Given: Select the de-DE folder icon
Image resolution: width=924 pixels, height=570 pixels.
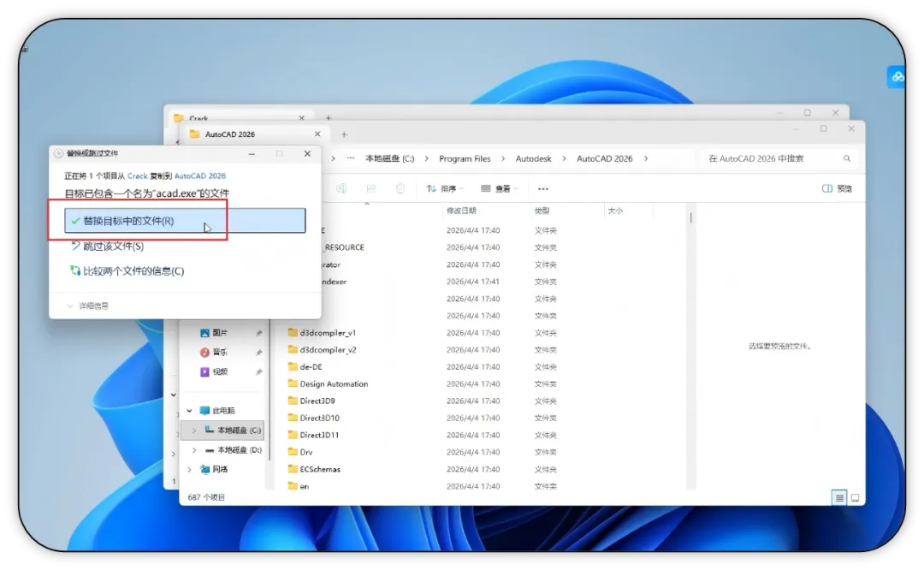Looking at the screenshot, I should point(293,366).
